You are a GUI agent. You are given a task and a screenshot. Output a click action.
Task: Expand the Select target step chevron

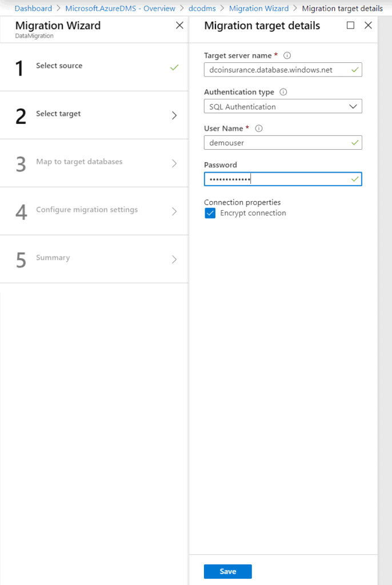[174, 115]
